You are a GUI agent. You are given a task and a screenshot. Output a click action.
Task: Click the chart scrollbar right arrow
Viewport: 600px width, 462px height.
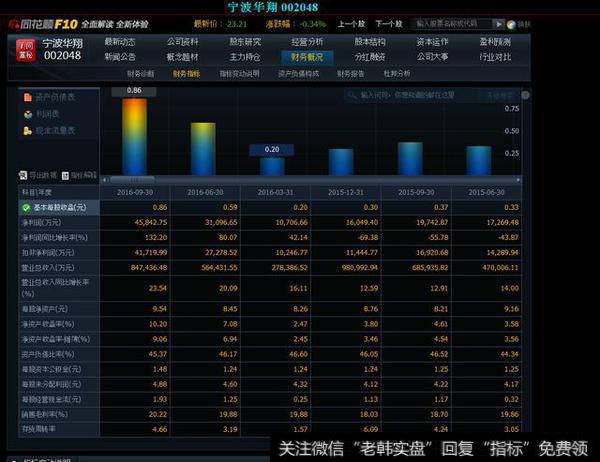click(x=518, y=180)
